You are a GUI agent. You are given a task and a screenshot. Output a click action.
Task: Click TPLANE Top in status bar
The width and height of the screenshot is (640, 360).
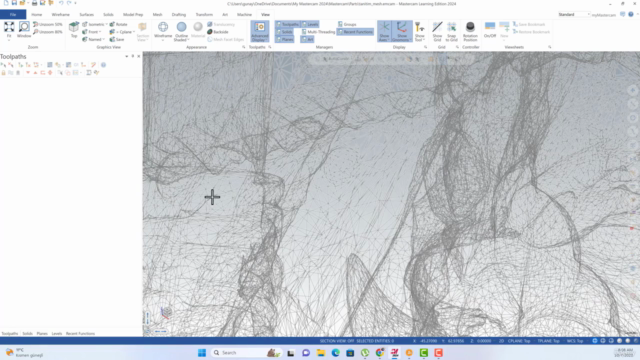tap(548, 341)
